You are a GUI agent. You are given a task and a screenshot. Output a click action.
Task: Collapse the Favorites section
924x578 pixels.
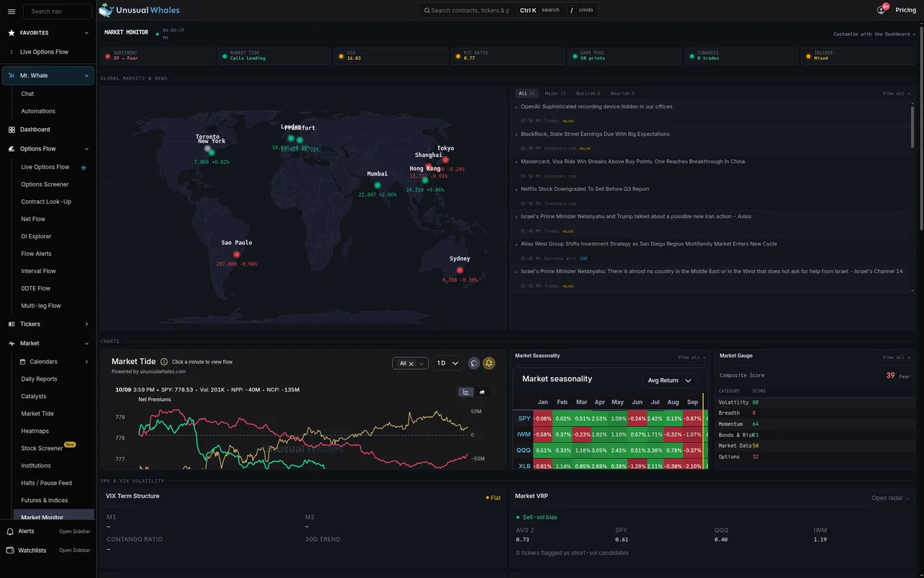pos(87,33)
